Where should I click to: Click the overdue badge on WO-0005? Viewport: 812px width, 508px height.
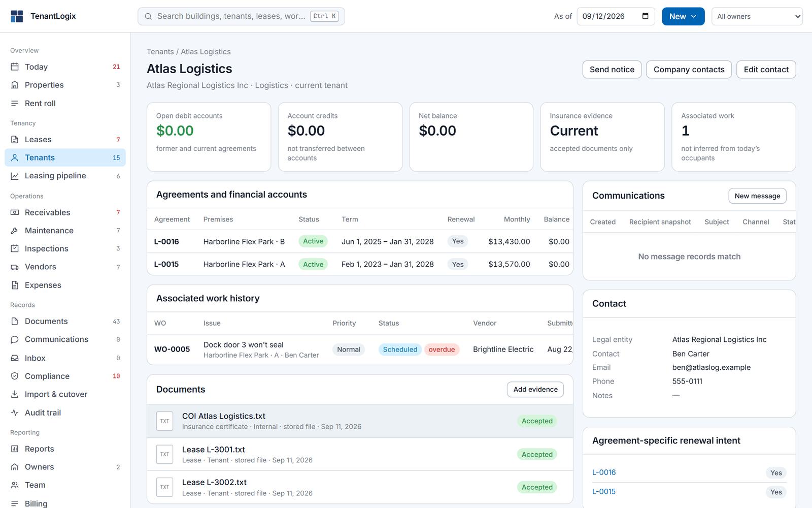click(442, 350)
